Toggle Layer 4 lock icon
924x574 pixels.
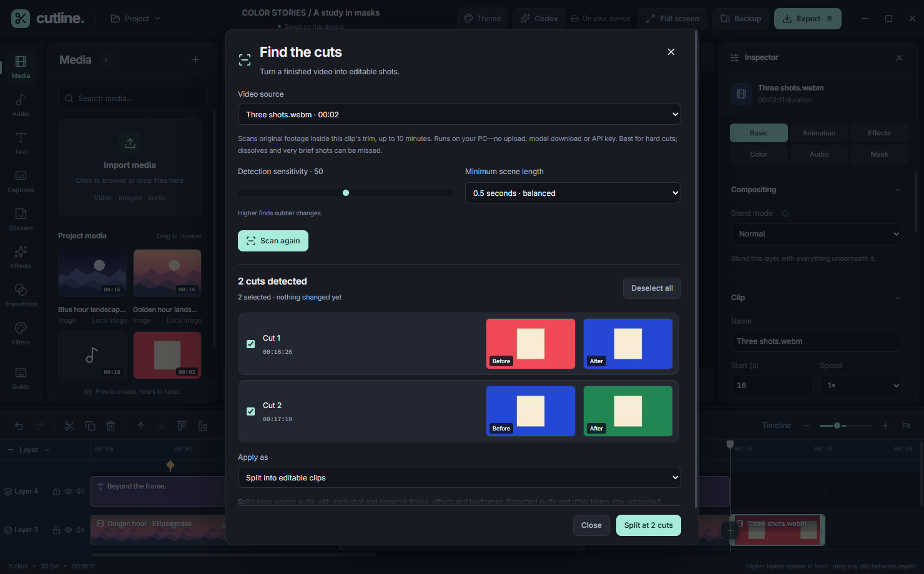56,492
